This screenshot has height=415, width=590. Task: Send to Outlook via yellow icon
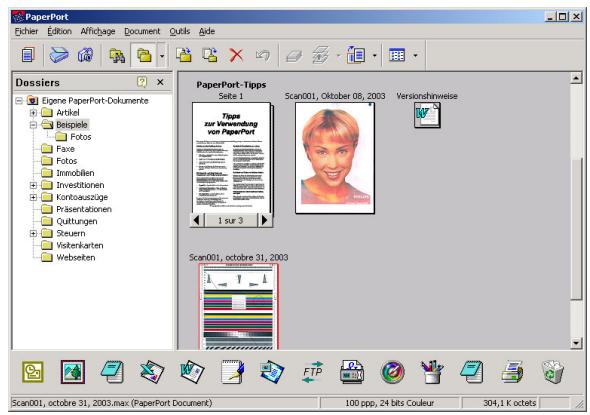tap(33, 372)
